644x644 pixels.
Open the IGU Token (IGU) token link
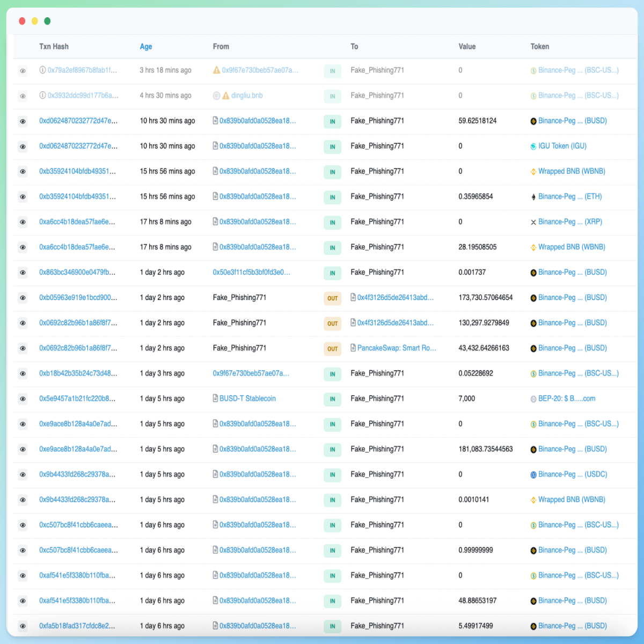562,146
